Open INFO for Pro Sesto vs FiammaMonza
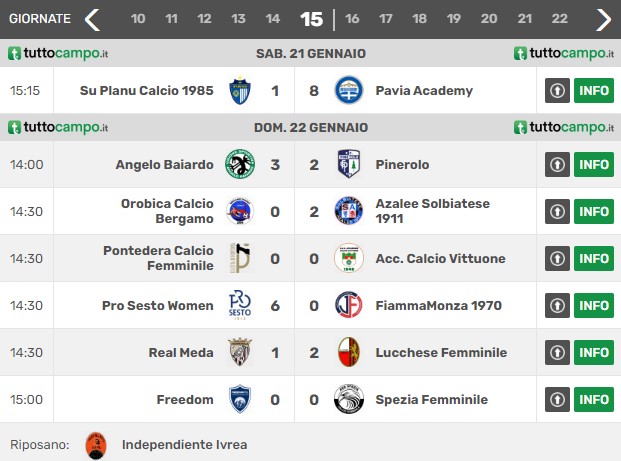The width and height of the screenshot is (621, 461). click(x=594, y=305)
